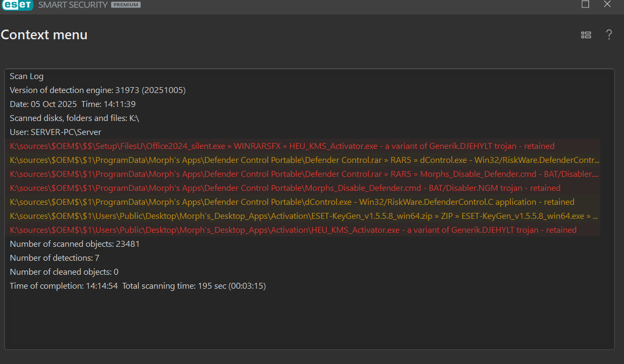
Task: Click the list view icon beside help
Action: pos(586,35)
